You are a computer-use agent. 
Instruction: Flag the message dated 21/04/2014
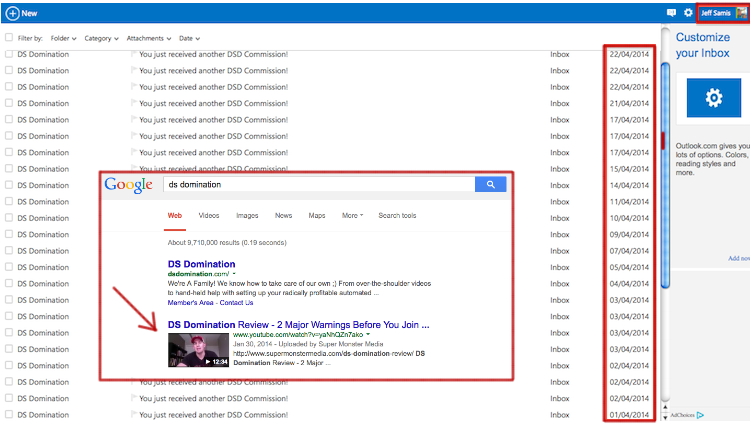tap(133, 103)
